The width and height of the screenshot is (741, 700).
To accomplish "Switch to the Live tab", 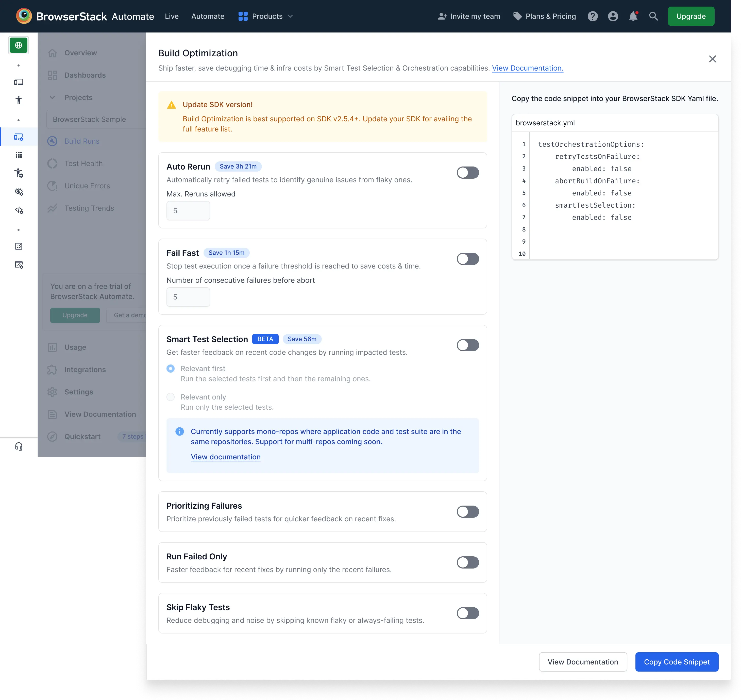I will 172,16.
